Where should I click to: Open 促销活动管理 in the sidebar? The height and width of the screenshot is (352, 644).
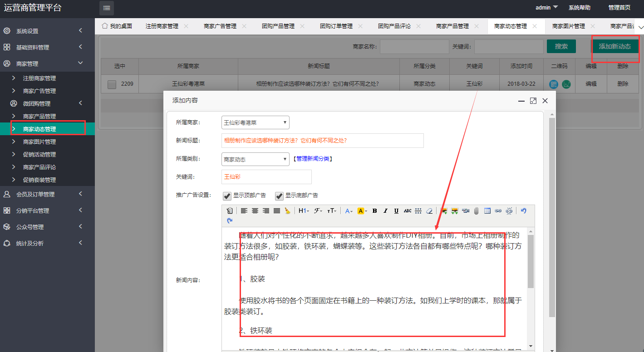click(x=39, y=154)
